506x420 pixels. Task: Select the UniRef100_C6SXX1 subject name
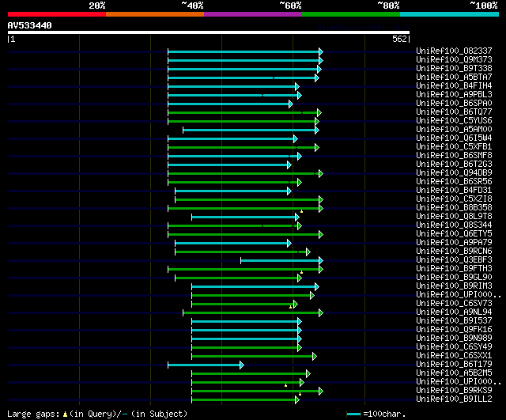click(x=454, y=356)
